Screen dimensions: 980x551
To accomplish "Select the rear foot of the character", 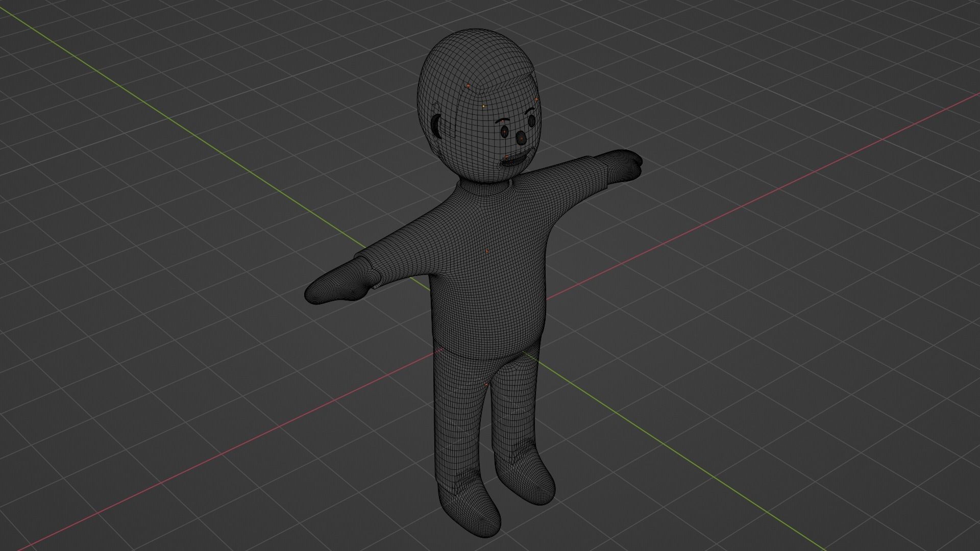I will pos(526,477).
